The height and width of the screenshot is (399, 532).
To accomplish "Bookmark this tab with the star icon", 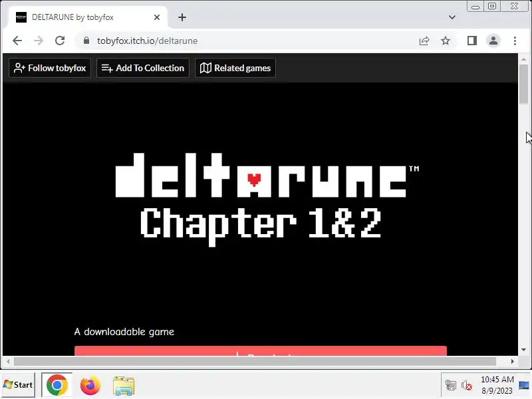I will point(446,41).
